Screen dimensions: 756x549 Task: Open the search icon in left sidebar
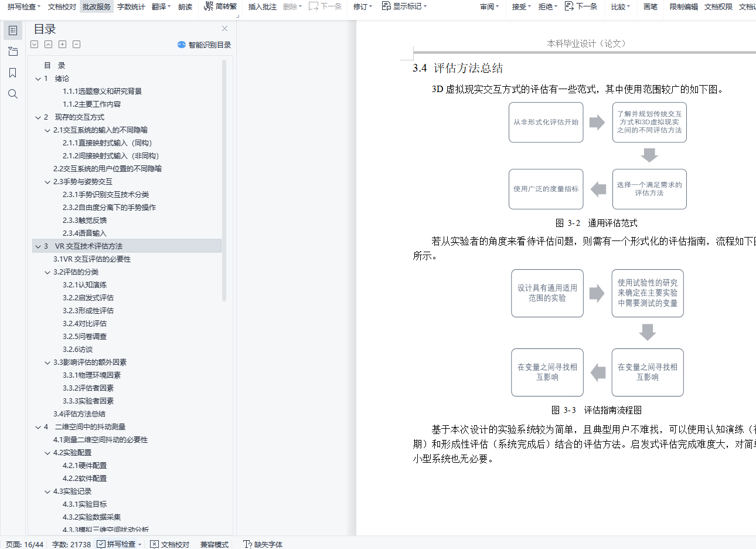click(x=13, y=94)
